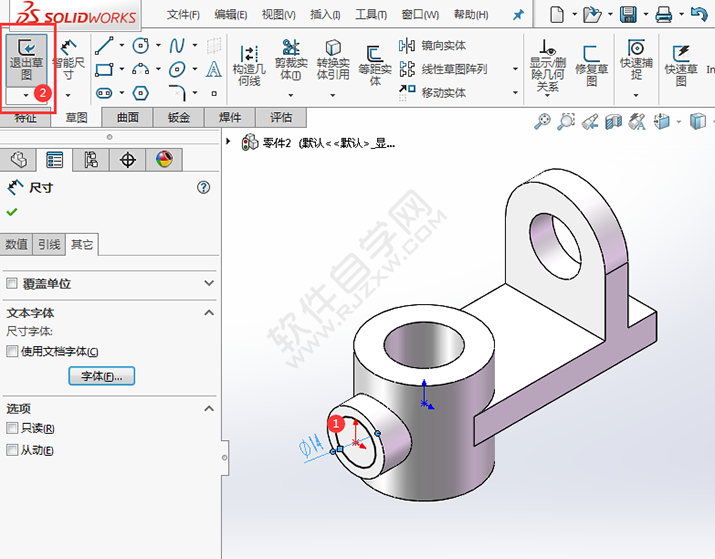Click the Undo arrow icon
The height and width of the screenshot is (559, 715).
click(699, 14)
